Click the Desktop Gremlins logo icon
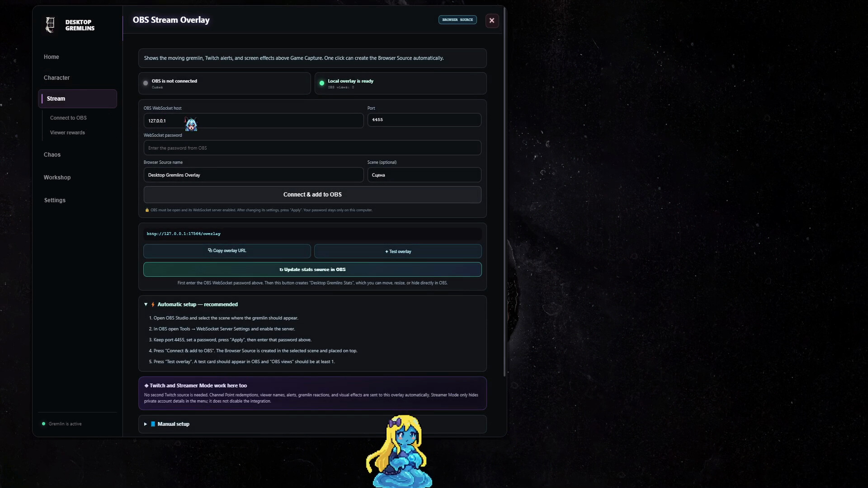Viewport: 868px width, 488px height. [x=50, y=25]
